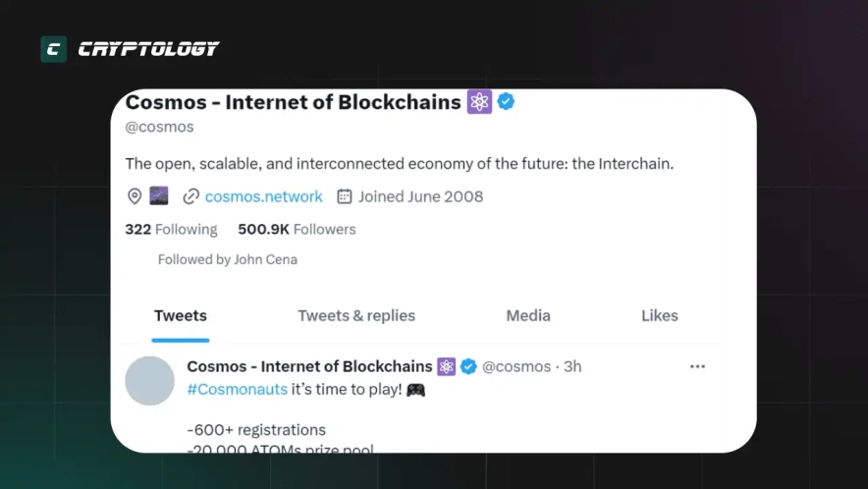868x489 pixels.
Task: Click the #Cosmonauts hashtag in the tweet
Action: pos(237,389)
